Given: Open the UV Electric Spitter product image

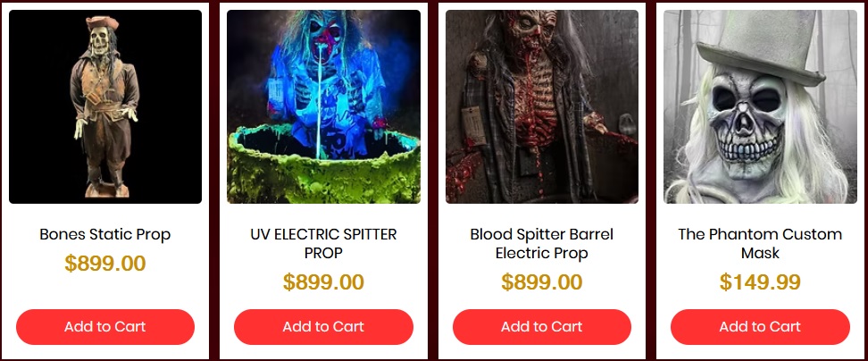Looking at the screenshot, I should 323,107.
